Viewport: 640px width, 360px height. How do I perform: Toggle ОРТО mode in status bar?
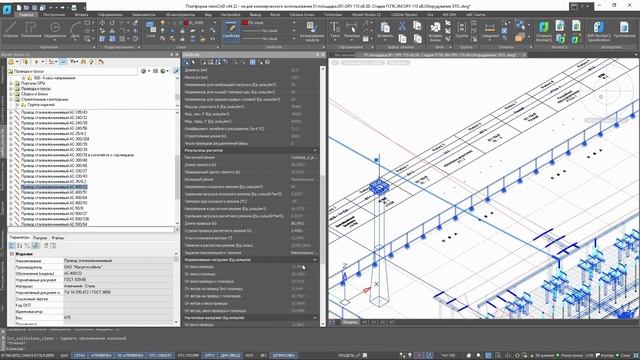209,356
